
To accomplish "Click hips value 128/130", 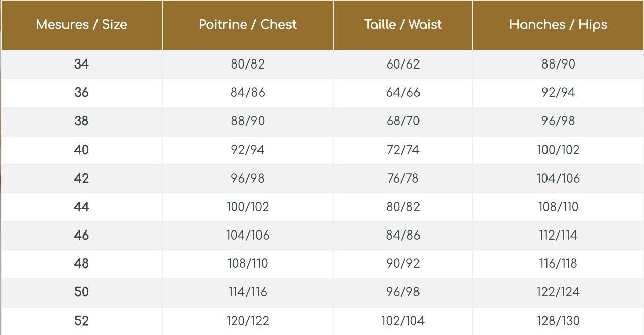I will (x=558, y=321).
